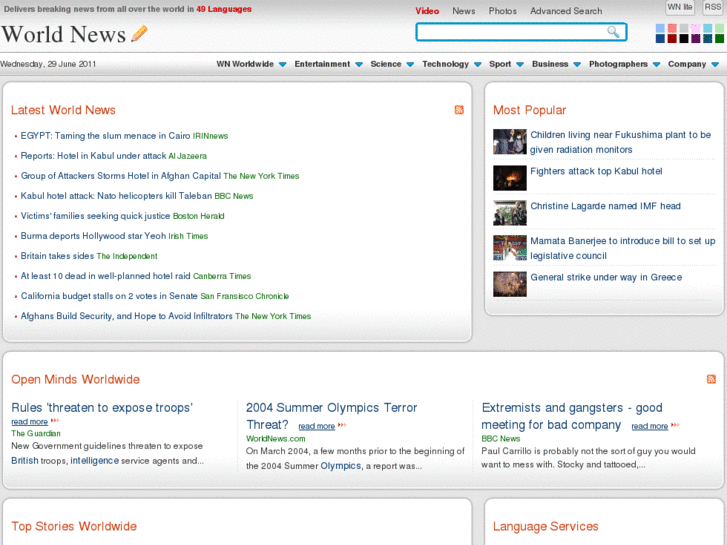The image size is (727, 545).
Task: Open the Entertainment menu label
Action: (322, 64)
